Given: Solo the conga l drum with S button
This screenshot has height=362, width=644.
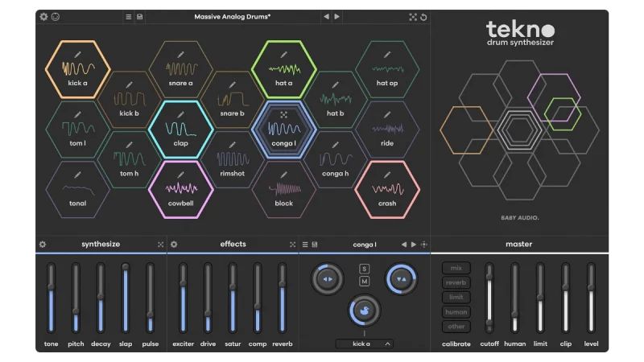Looking at the screenshot, I should pos(364,269).
